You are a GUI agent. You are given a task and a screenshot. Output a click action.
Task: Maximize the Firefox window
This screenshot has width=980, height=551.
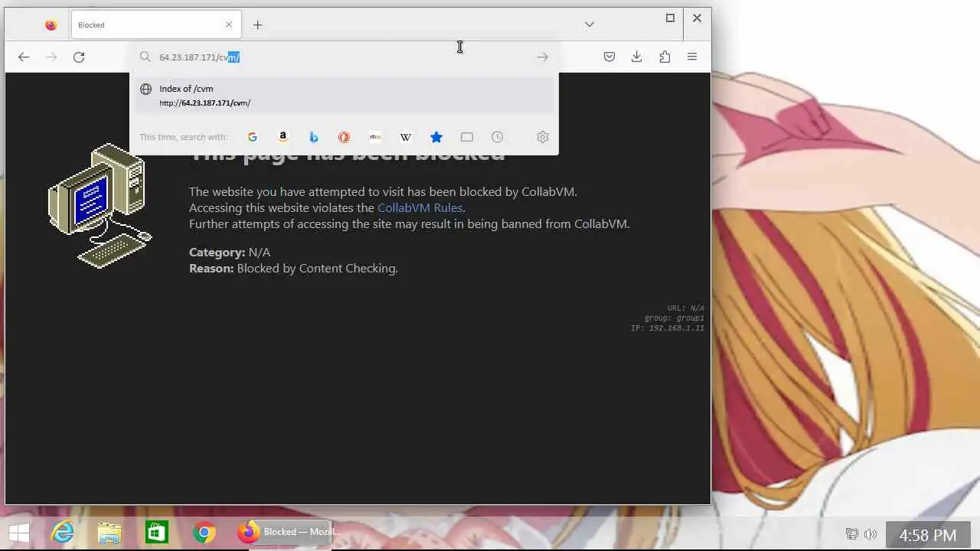[x=670, y=18]
